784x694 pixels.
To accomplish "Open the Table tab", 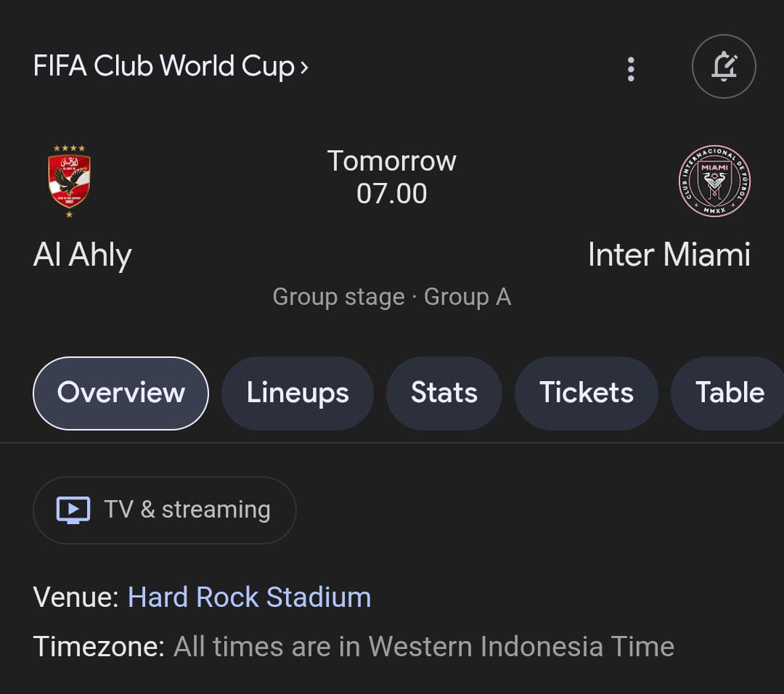I will [x=728, y=393].
